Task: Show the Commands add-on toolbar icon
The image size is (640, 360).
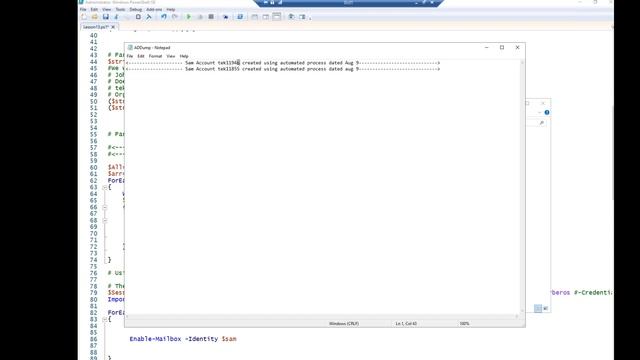Action: (x=302, y=17)
